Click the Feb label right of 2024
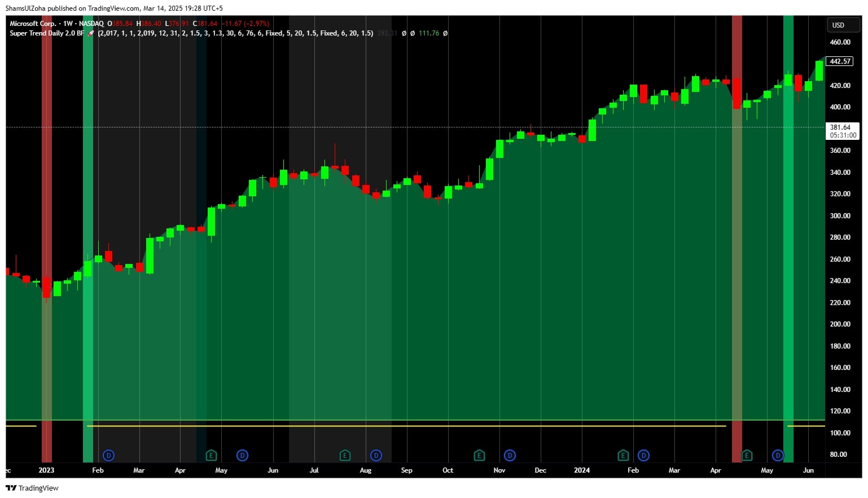Screen dimensions: 868x498 633,470
